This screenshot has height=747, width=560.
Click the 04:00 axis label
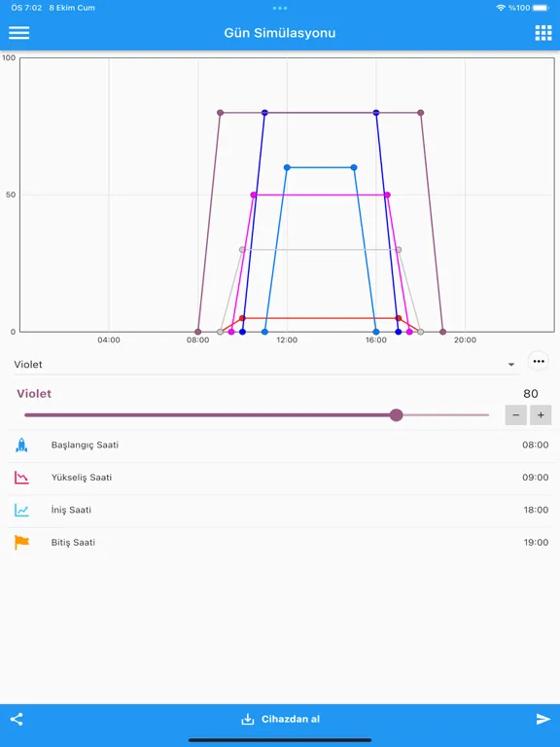[109, 340]
